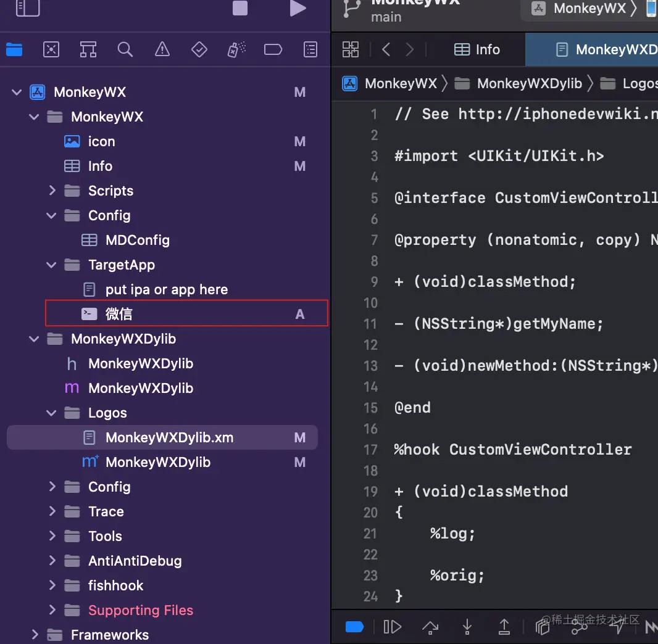Click line number 19 gutter

tap(370, 492)
